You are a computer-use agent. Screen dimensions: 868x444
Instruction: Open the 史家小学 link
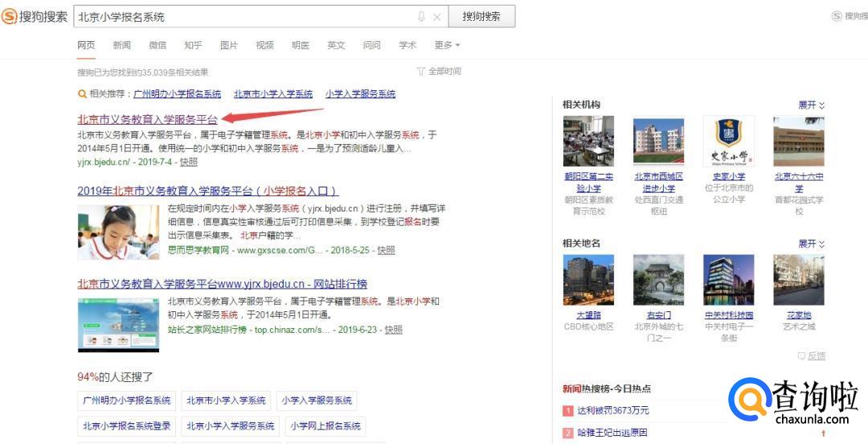coord(728,177)
